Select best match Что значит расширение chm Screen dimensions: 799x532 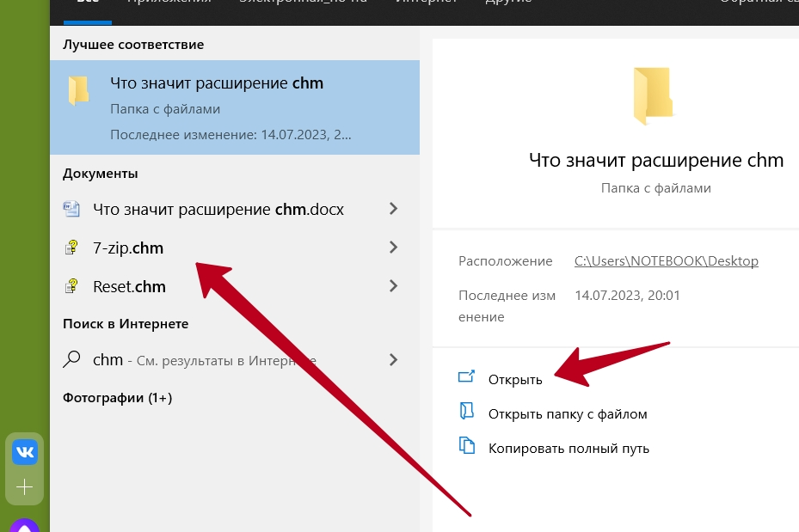coord(235,107)
